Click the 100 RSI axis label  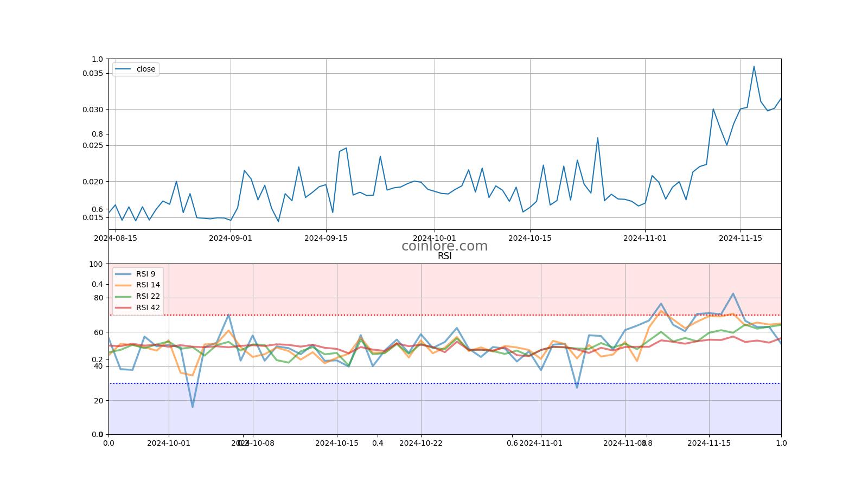(x=96, y=264)
